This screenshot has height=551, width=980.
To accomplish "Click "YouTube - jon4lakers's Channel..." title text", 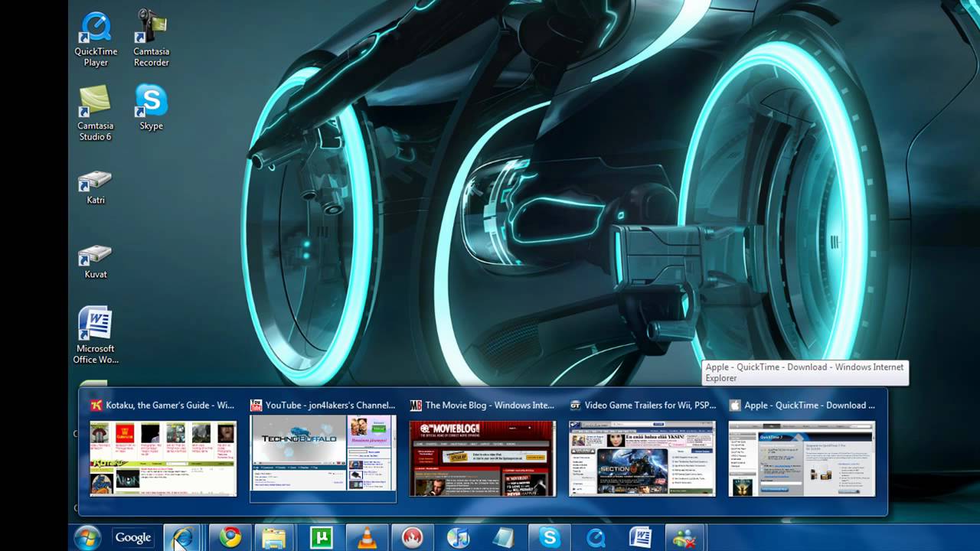I will tap(330, 406).
